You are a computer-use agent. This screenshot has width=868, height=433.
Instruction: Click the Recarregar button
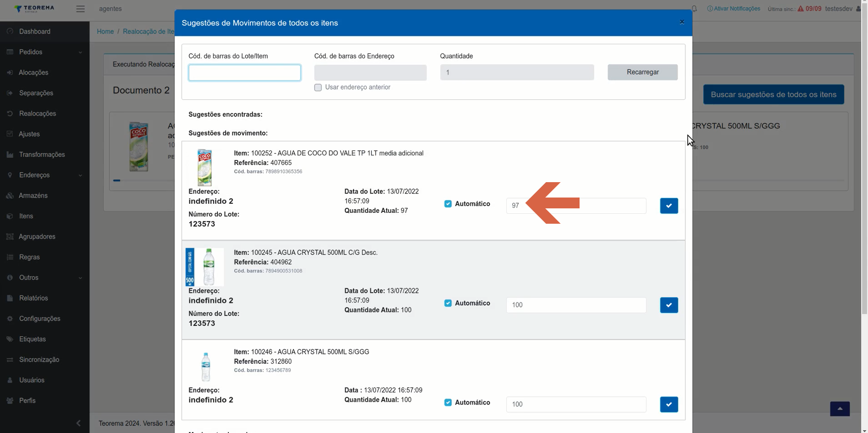[642, 72]
